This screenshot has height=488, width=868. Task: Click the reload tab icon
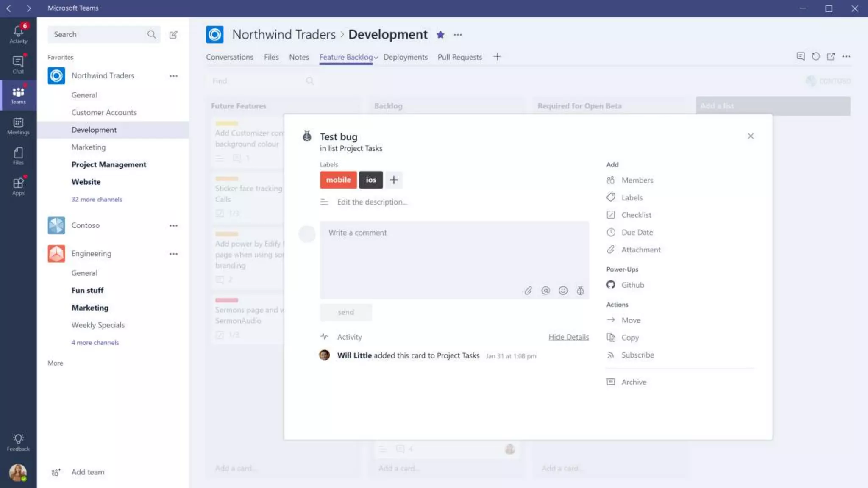[x=815, y=56]
